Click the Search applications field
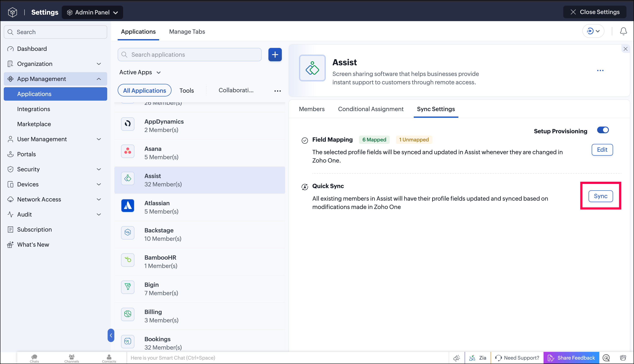The height and width of the screenshot is (364, 634). [189, 55]
